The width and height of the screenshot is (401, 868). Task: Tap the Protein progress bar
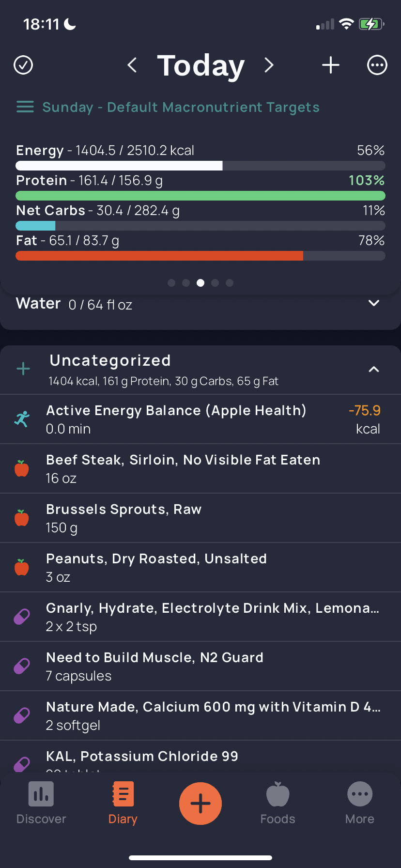[200, 196]
